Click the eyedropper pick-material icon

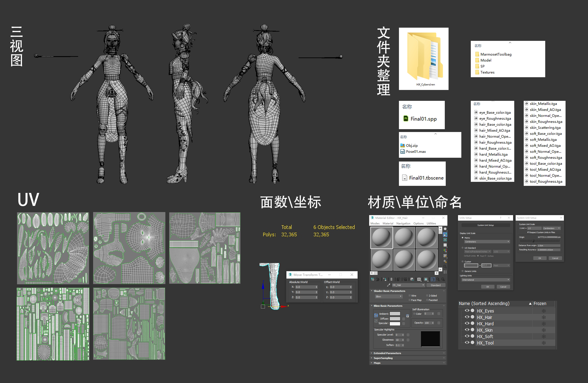coord(389,285)
